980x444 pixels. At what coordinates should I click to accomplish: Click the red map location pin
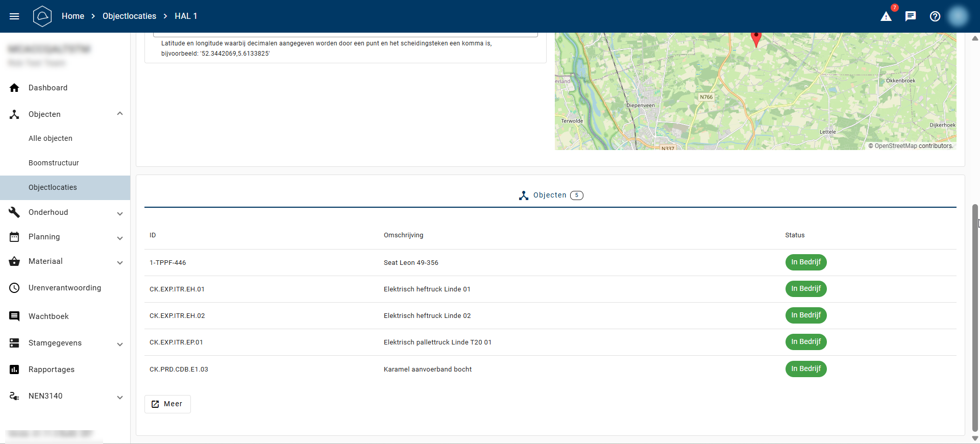click(756, 38)
